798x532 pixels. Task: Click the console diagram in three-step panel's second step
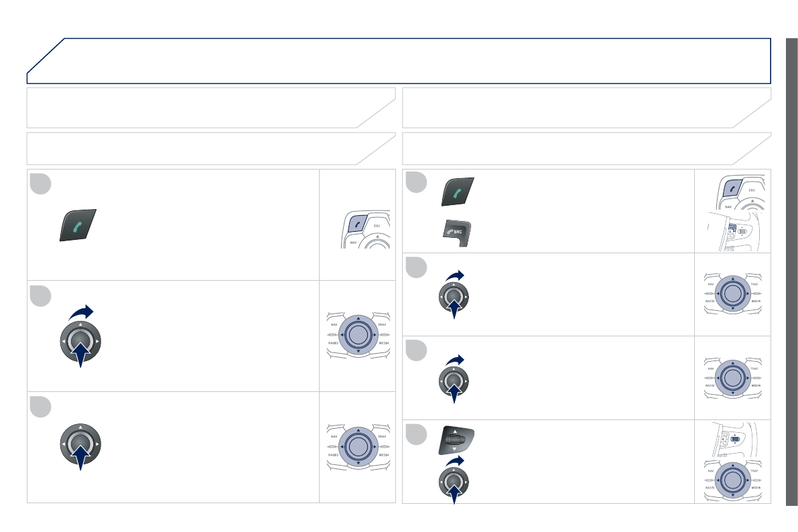pyautogui.click(x=357, y=334)
